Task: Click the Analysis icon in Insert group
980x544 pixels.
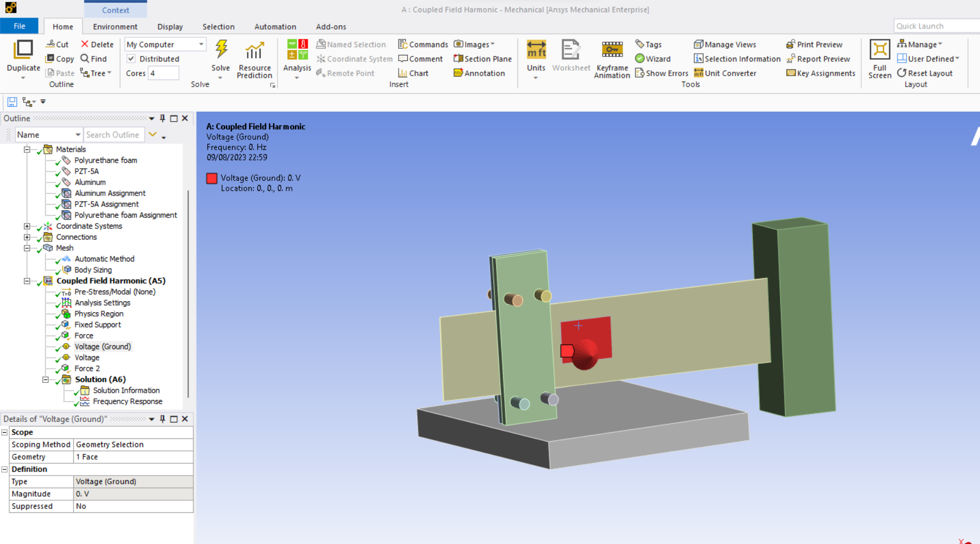Action: (297, 49)
